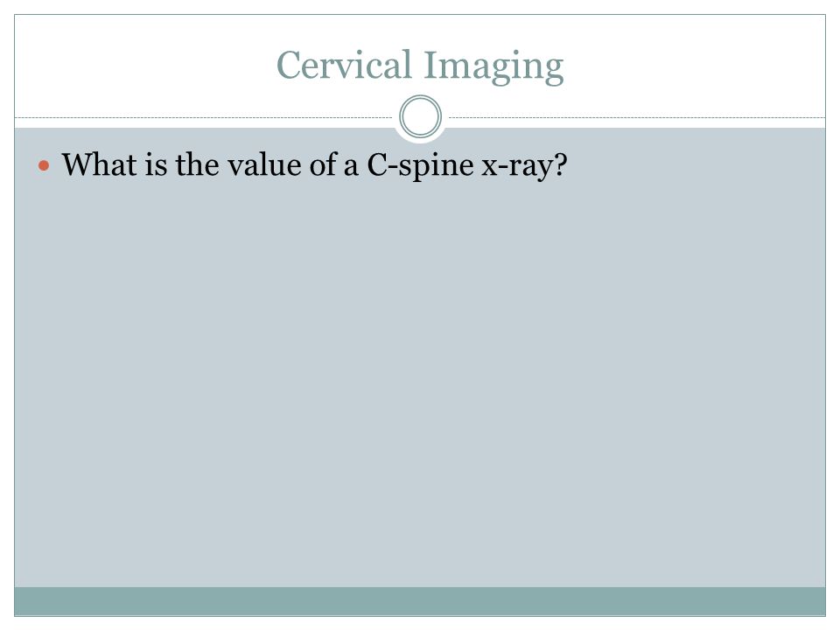Click the word "x-ray?" in the bullet
The height and width of the screenshot is (630, 840).
coord(524,166)
